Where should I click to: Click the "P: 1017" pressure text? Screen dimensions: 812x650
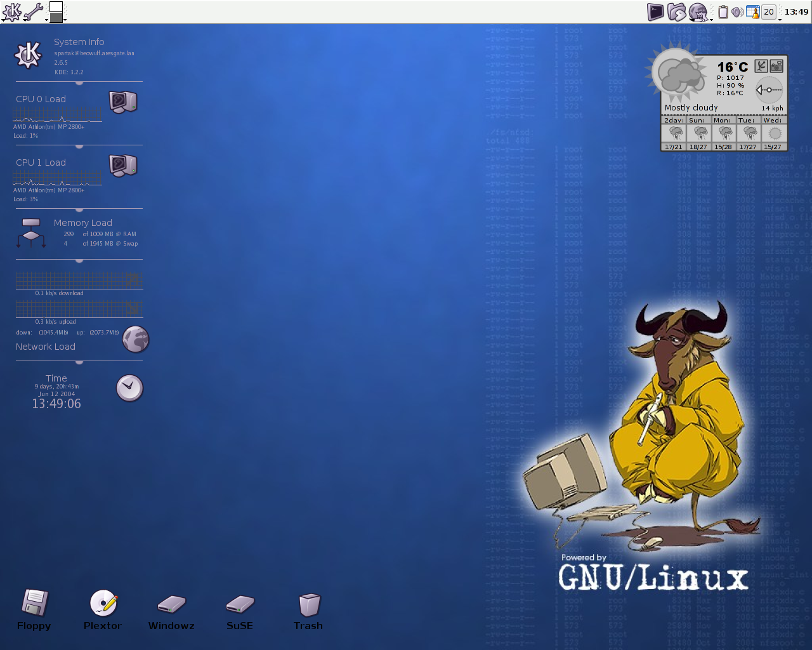730,78
